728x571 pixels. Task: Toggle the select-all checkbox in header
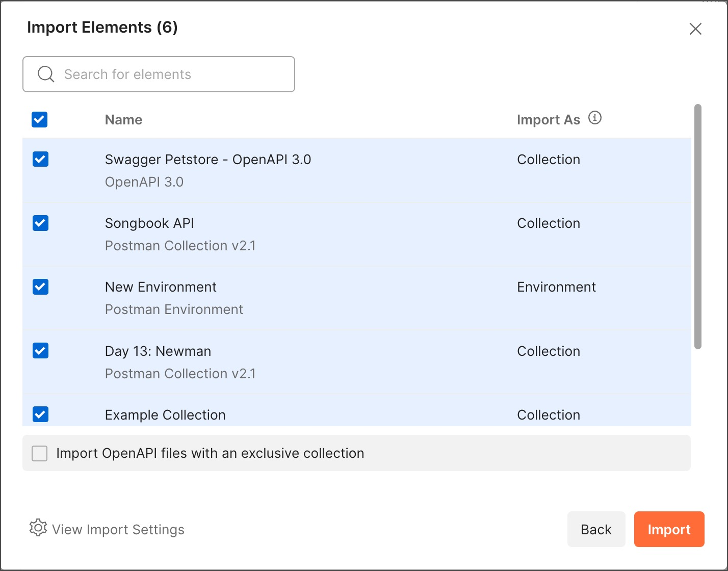40,120
